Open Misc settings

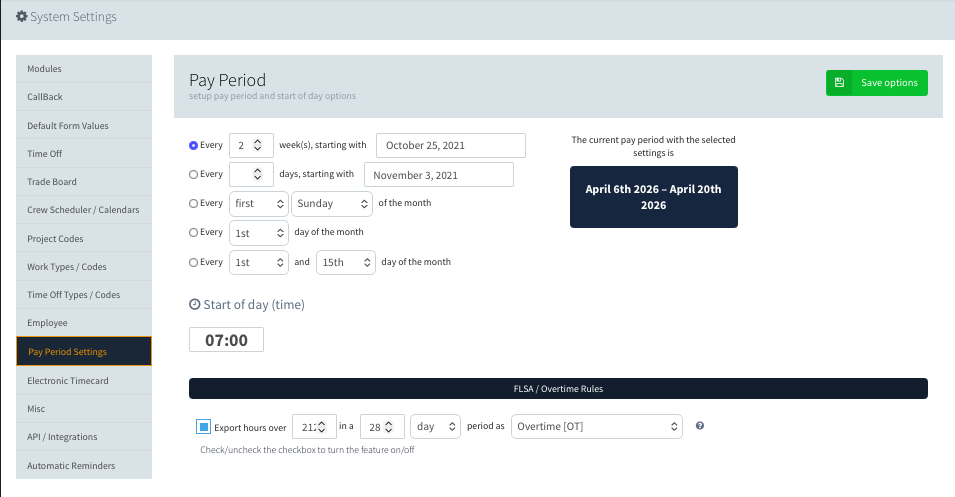[84, 409]
